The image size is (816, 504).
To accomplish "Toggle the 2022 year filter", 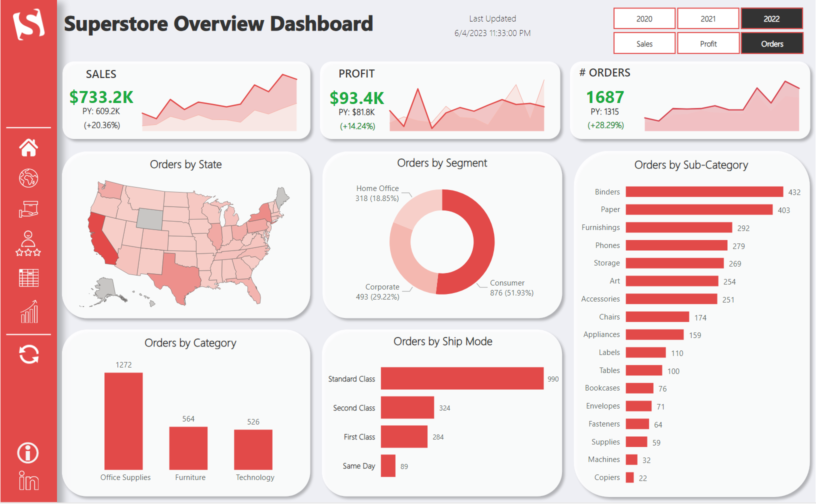I will coord(771,19).
